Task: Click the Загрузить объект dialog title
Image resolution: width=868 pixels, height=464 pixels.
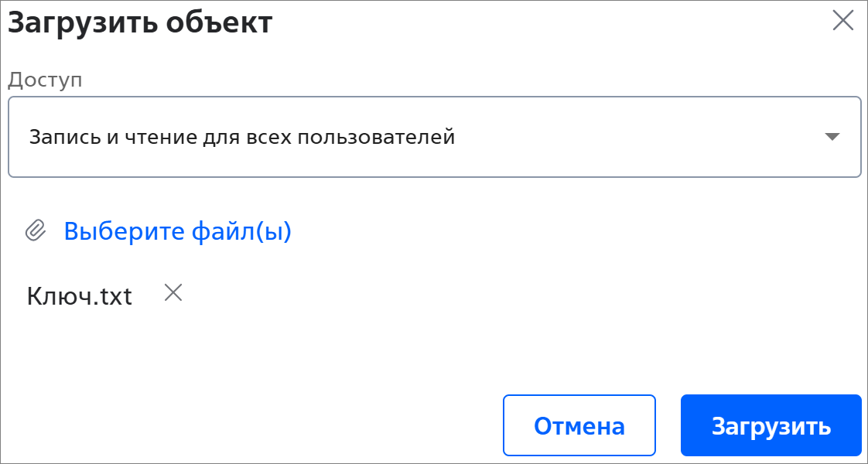Action: [140, 23]
